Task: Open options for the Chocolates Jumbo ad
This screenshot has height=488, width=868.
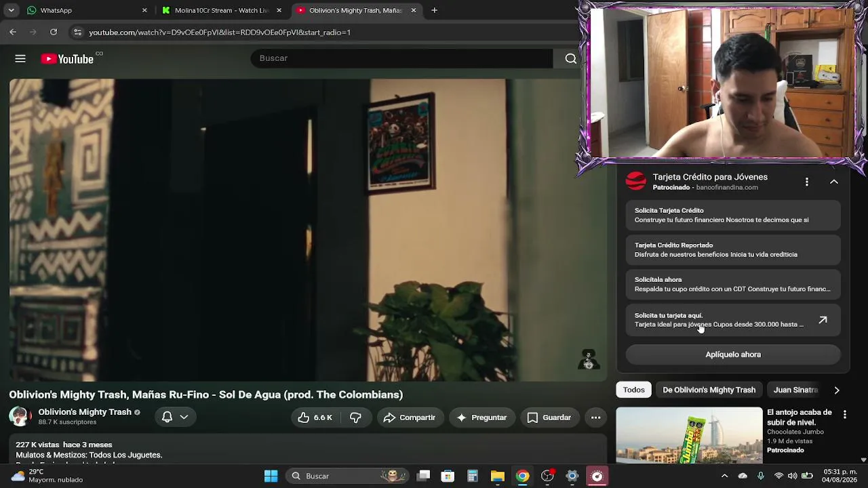Action: (x=844, y=414)
